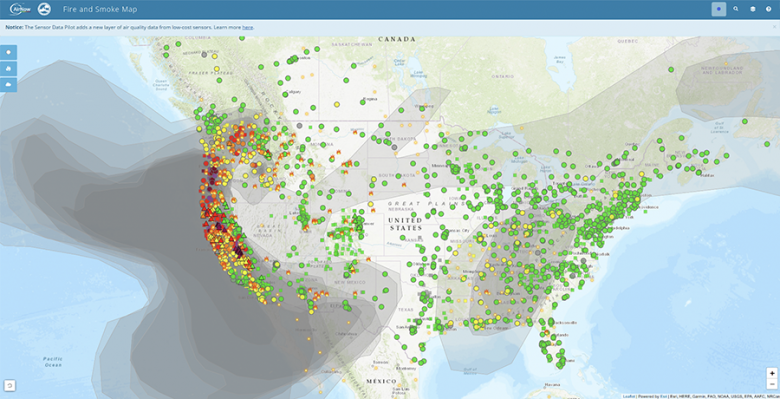Select the green monitor dot near Calgary
Image resolution: width=780 pixels, height=399 pixels.
[286, 94]
